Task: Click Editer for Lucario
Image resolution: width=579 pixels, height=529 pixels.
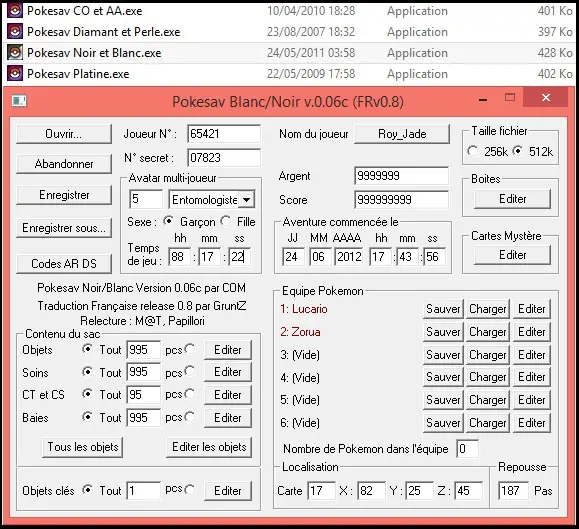Action: (531, 309)
